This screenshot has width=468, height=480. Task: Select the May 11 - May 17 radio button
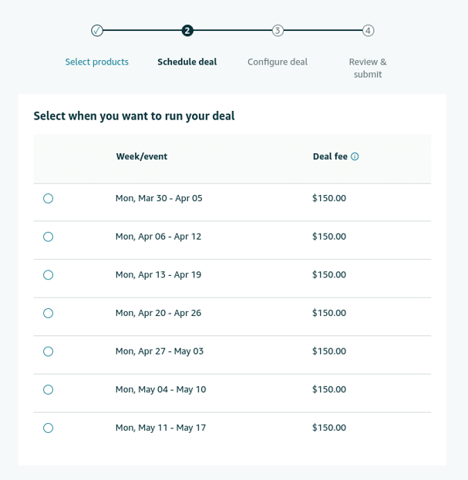pos(48,428)
